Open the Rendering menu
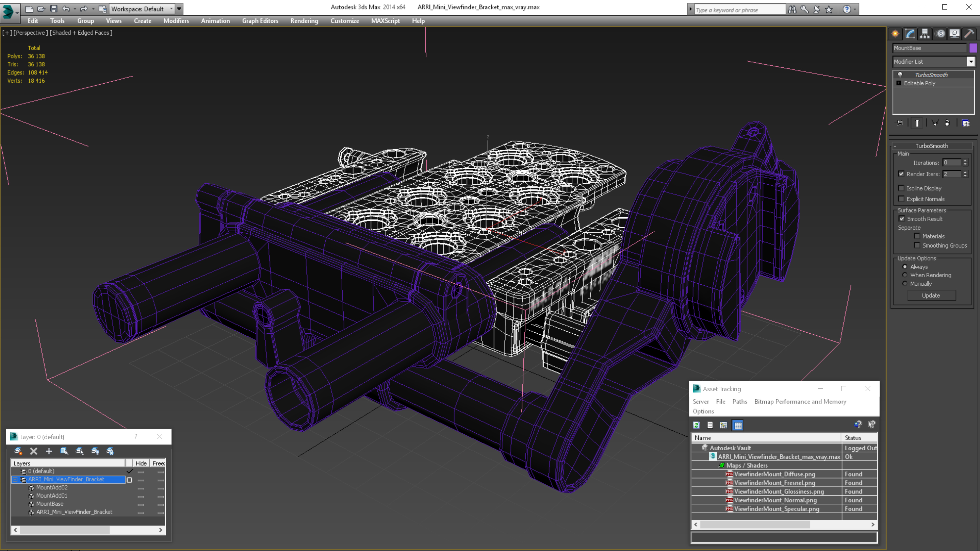Viewport: 980px width, 551px height. click(x=304, y=21)
